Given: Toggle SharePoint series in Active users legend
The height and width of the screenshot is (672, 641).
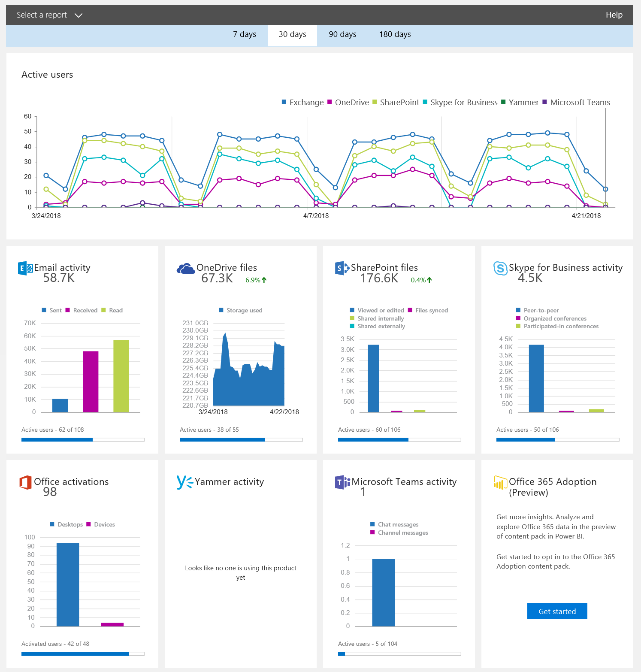Looking at the screenshot, I should tap(396, 102).
